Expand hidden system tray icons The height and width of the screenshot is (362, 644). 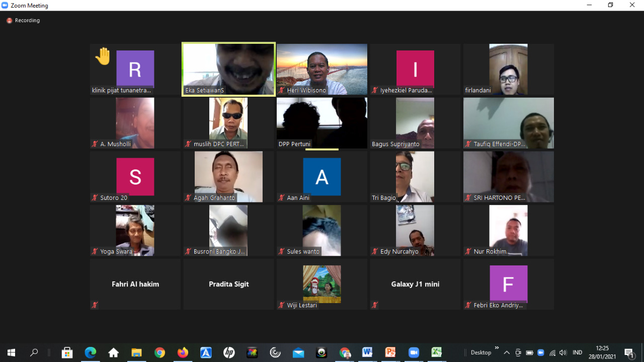tap(507, 352)
